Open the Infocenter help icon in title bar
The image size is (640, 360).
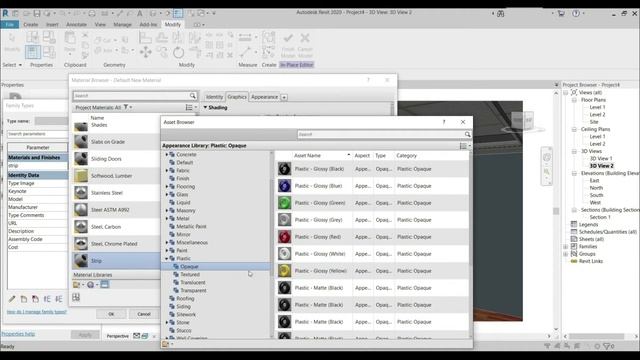(576, 13)
